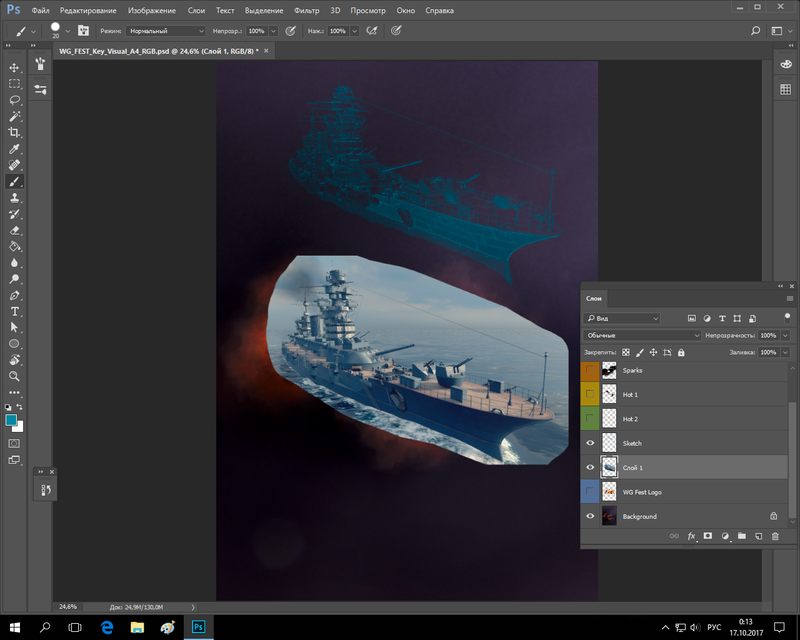800x640 pixels.
Task: Show the WG Fest Logo layer
Action: tap(590, 491)
